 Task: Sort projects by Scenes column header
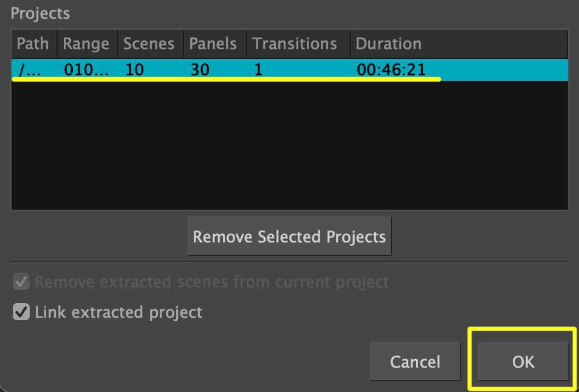149,44
